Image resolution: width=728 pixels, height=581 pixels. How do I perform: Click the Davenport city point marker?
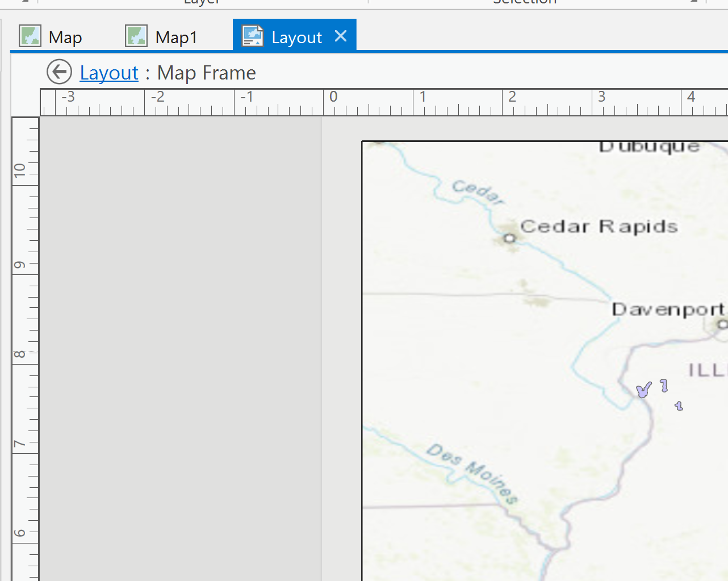tap(722, 324)
